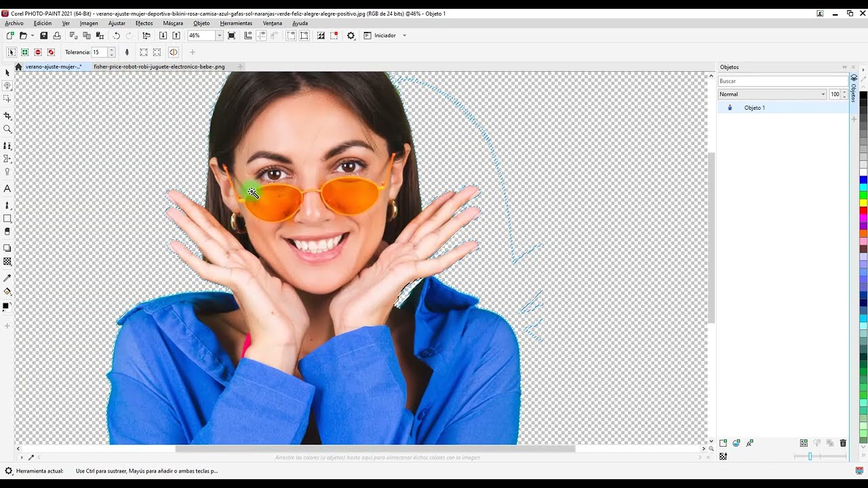Open the Archivo menu
The width and height of the screenshot is (868, 488).
[x=14, y=23]
